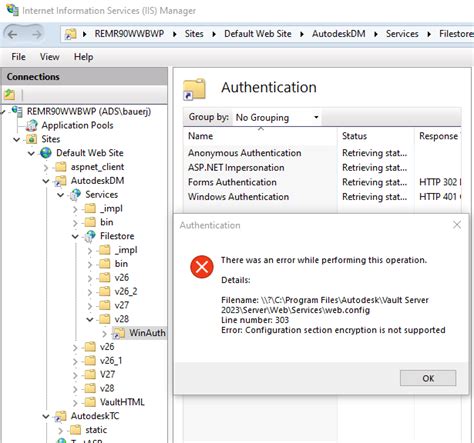Click the AutodeskDM virtual directory icon
Viewport: 474px width, 443px height.
point(60,181)
